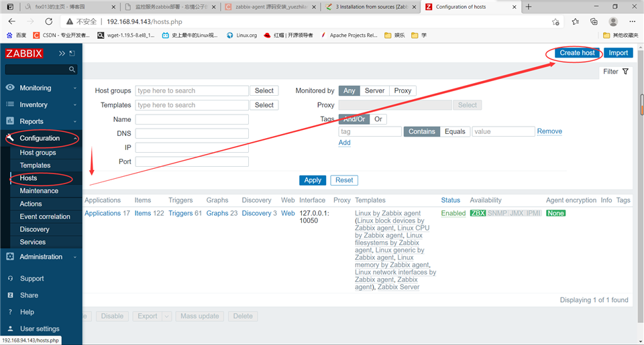Click the browser profile avatar
The image size is (644, 345).
pos(613,21)
